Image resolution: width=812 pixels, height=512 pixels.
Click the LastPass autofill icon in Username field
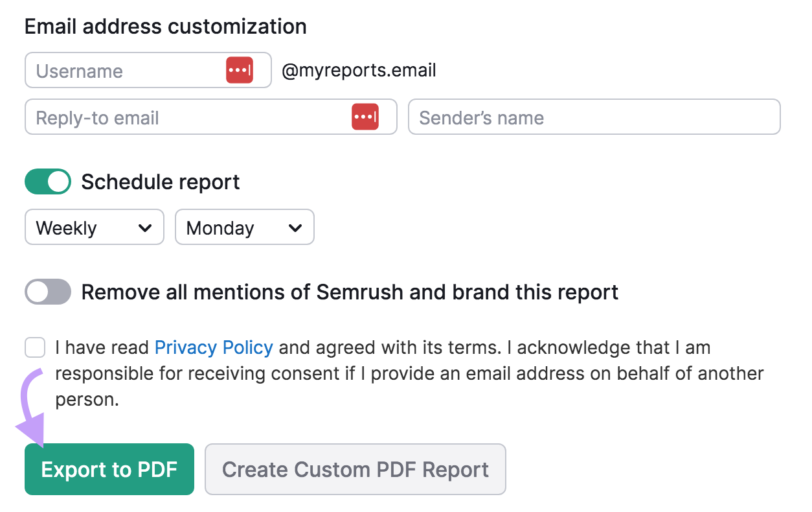tap(240, 69)
